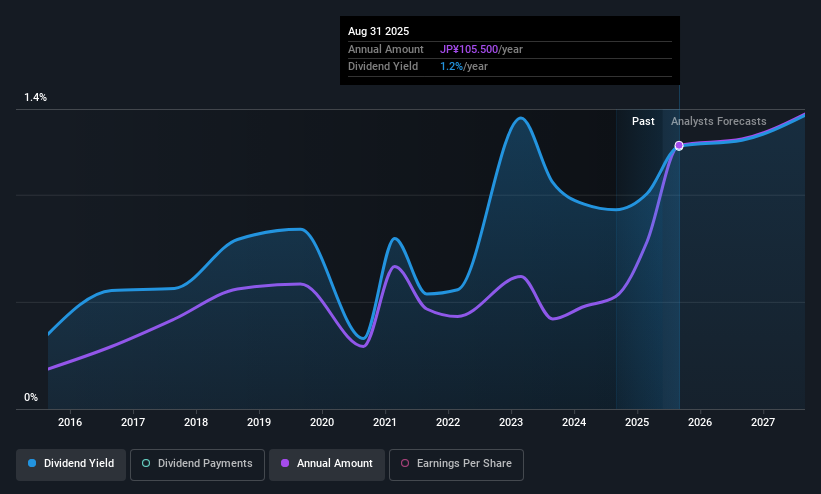
Task: Click the JP¥105.500 annual amount value in tooltip
Action: [x=469, y=49]
